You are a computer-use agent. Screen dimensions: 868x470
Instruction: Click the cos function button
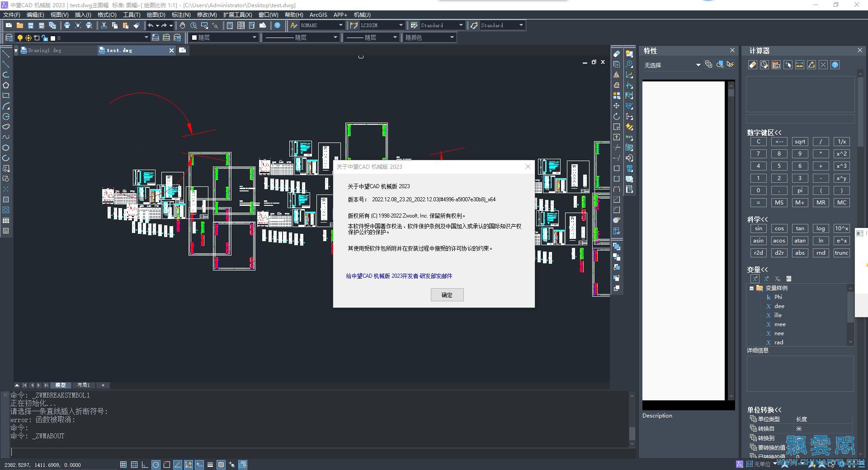[779, 228]
